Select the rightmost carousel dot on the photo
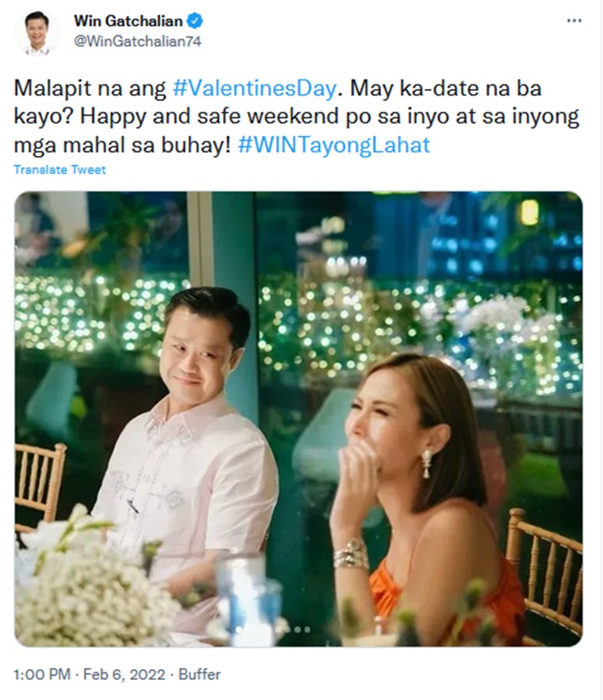The image size is (603, 700). click(307, 629)
